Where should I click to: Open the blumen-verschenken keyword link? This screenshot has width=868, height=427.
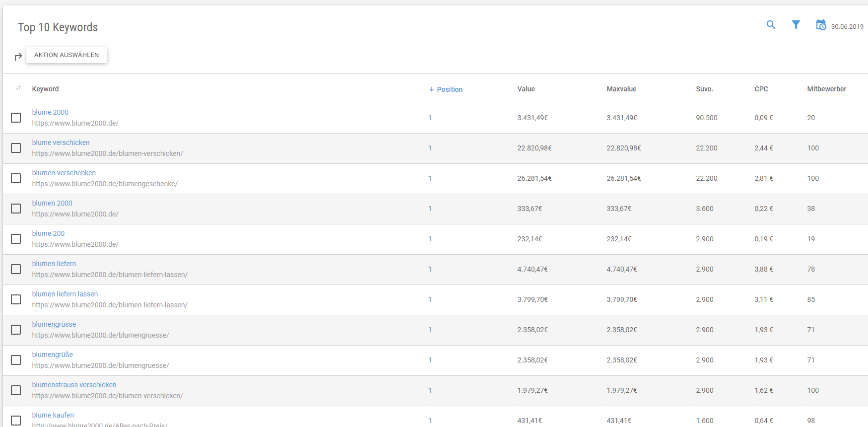[x=64, y=173]
